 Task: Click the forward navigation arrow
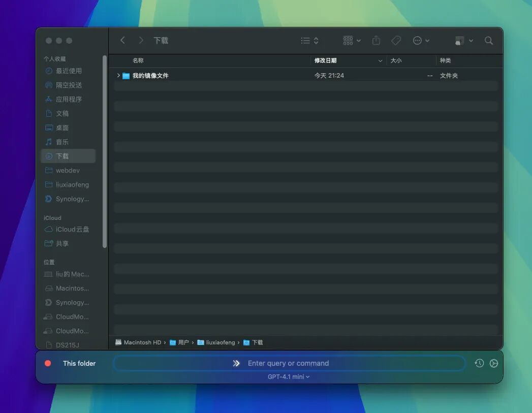[141, 40]
